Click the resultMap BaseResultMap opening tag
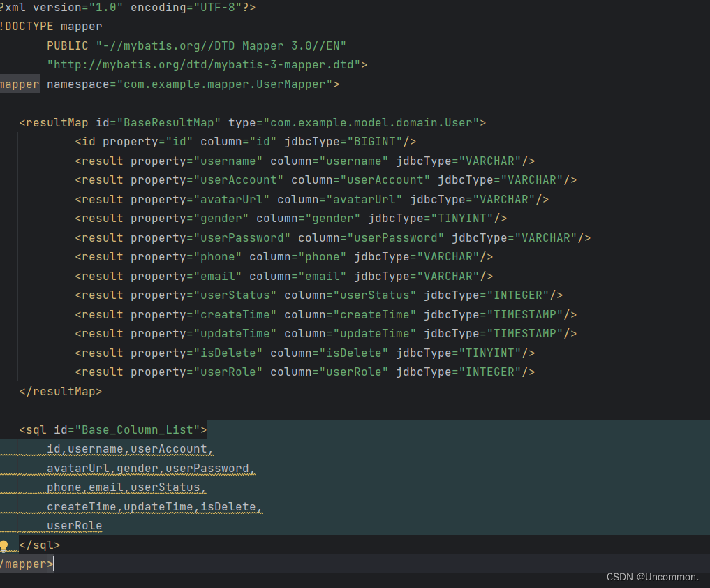Screen dimensions: 710x588 pyautogui.click(x=253, y=123)
